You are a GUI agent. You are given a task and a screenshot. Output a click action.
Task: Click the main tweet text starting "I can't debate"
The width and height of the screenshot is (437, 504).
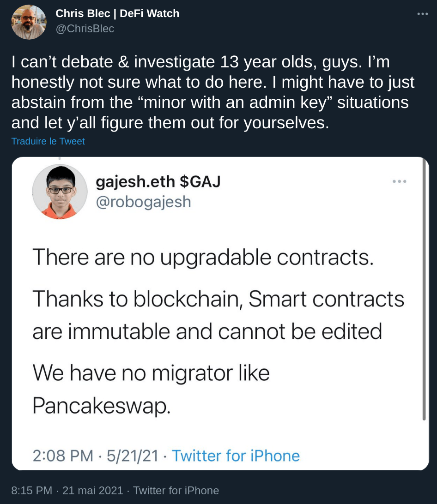coord(212,93)
